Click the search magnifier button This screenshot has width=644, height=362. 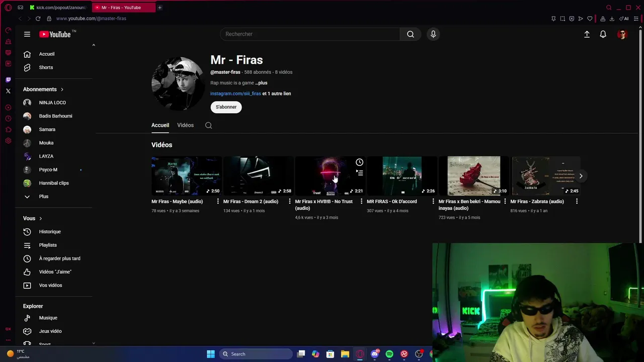coord(411,34)
